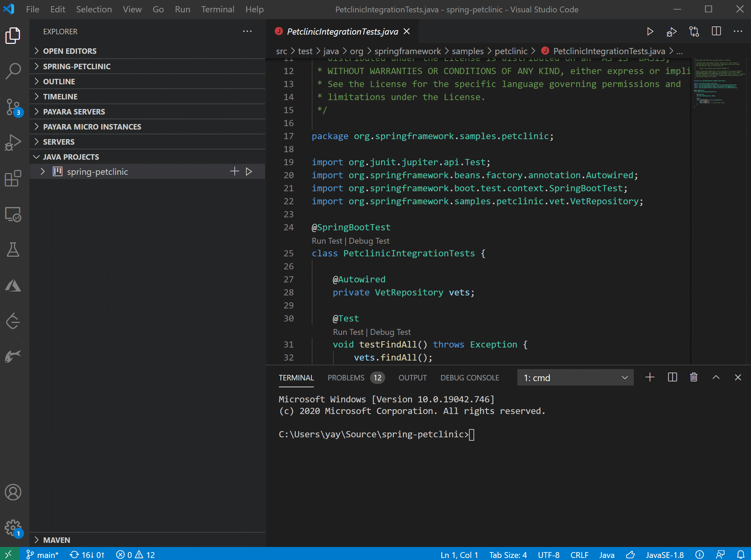The height and width of the screenshot is (560, 751).
Task: Open the Search view
Action: [x=13, y=71]
